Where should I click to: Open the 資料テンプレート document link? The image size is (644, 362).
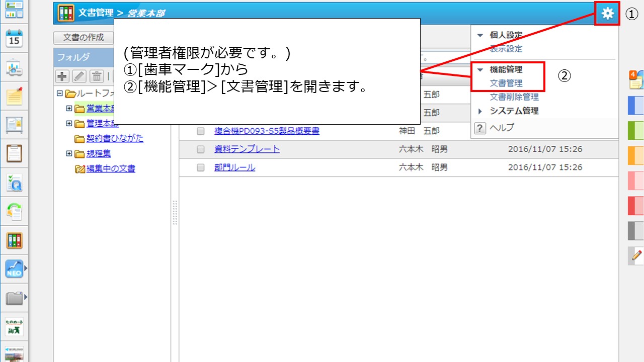tap(247, 149)
